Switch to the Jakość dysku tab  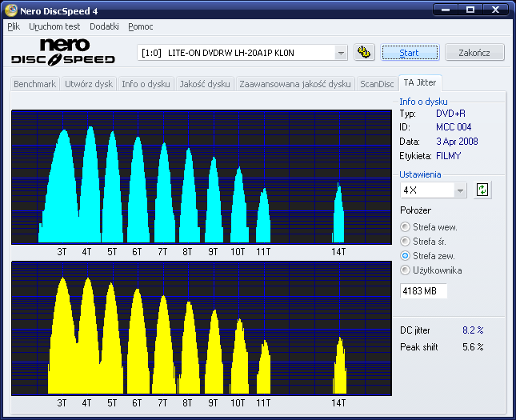pos(205,84)
